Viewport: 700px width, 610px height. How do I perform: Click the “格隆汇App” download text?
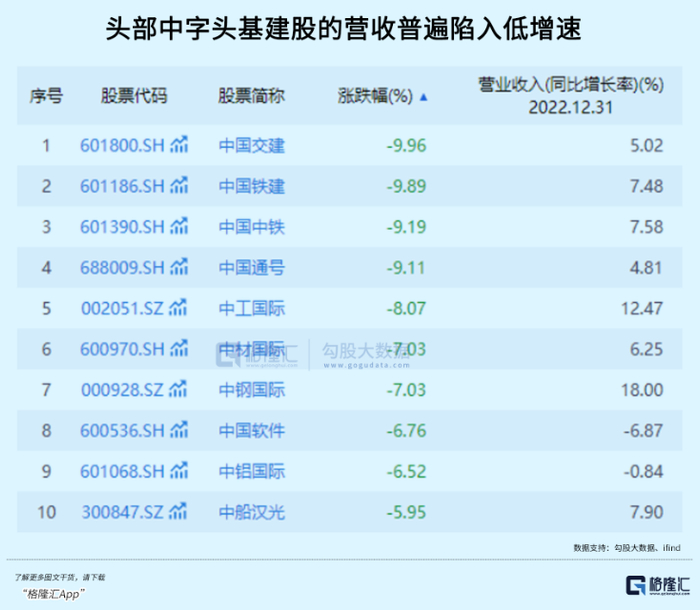[54, 594]
